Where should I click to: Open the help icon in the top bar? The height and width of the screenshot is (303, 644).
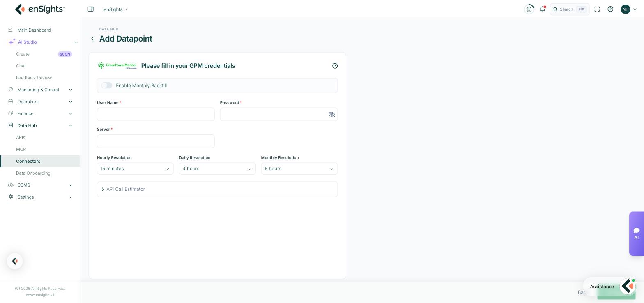[x=610, y=9]
